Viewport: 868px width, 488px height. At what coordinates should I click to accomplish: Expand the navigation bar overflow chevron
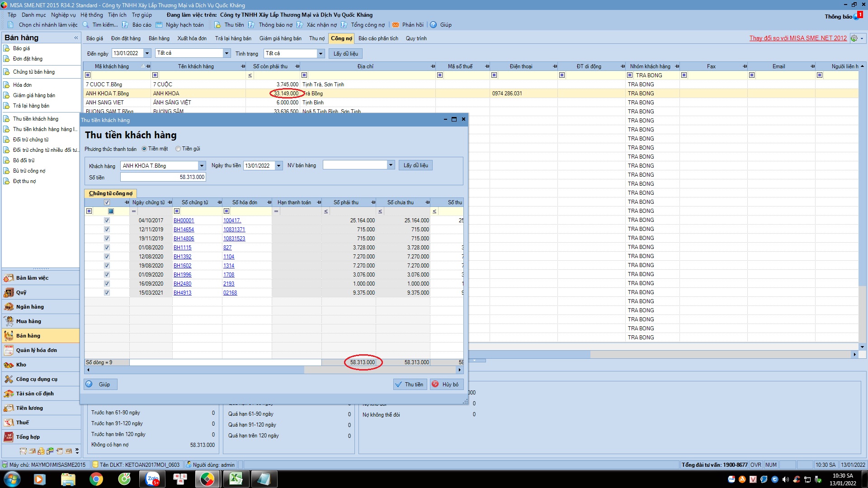tap(77, 451)
